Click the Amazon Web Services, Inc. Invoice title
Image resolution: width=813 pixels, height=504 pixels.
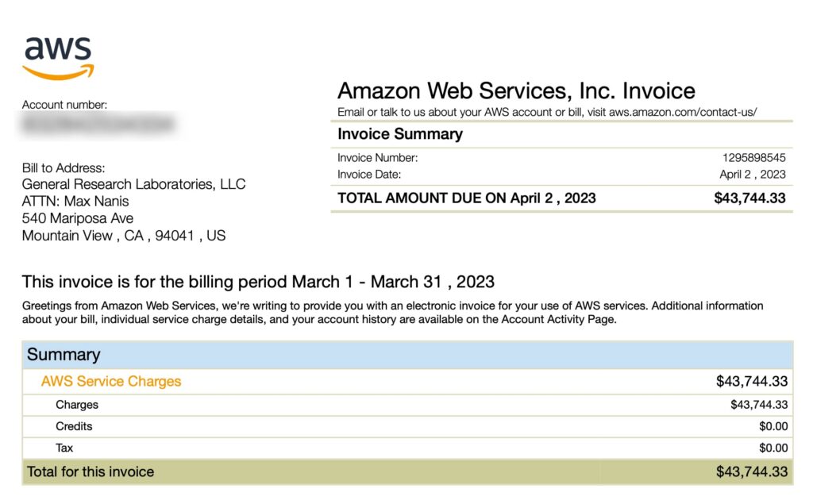click(x=516, y=90)
